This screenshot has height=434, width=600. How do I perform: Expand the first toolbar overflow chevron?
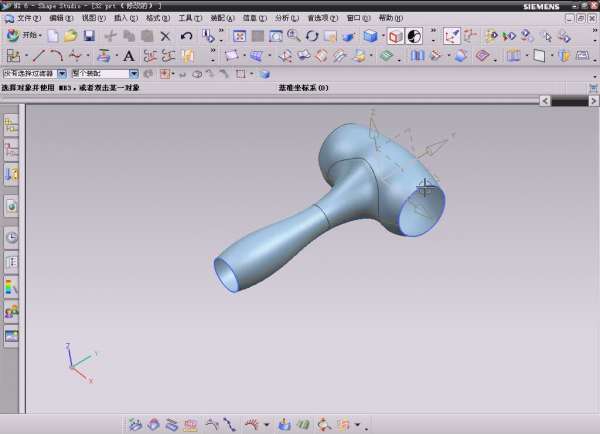221,31
